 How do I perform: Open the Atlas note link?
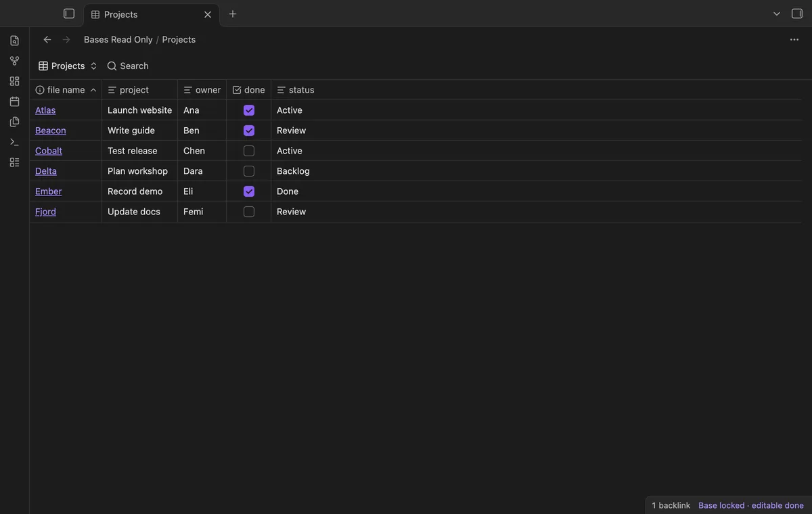(45, 110)
